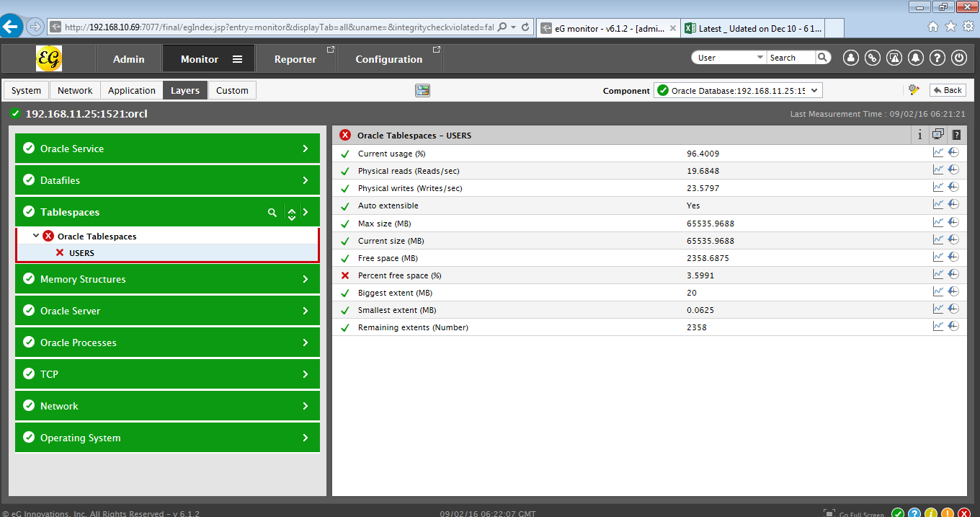Expand the Memory Structures layer
This screenshot has height=517, width=980.
click(x=167, y=279)
